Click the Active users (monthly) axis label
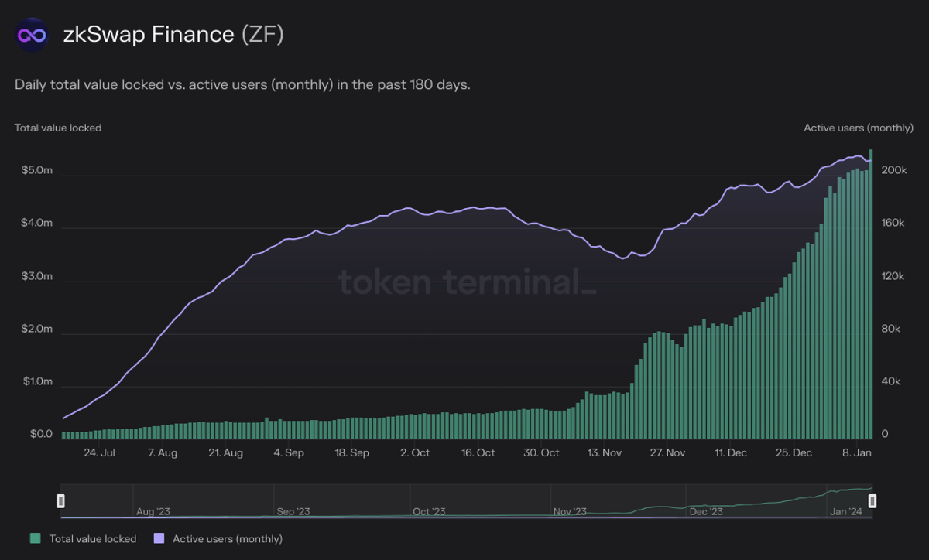The height and width of the screenshot is (560, 929). (x=859, y=128)
